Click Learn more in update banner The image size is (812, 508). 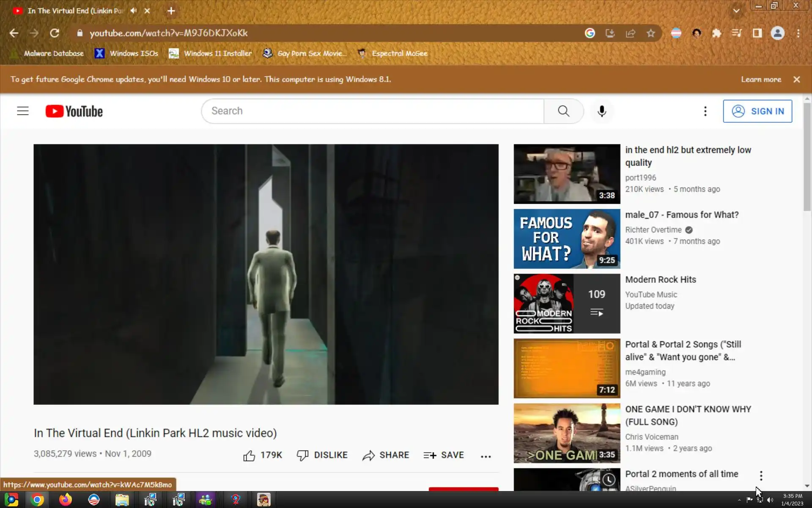pyautogui.click(x=761, y=79)
